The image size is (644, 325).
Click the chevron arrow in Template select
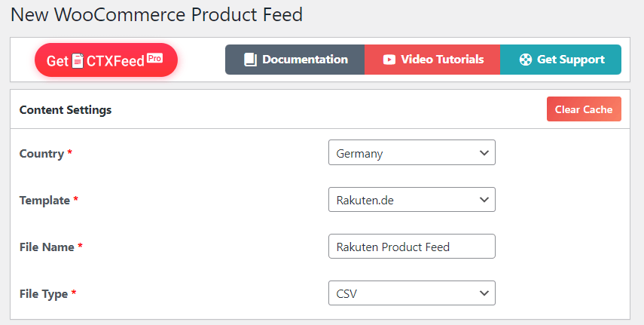(484, 200)
